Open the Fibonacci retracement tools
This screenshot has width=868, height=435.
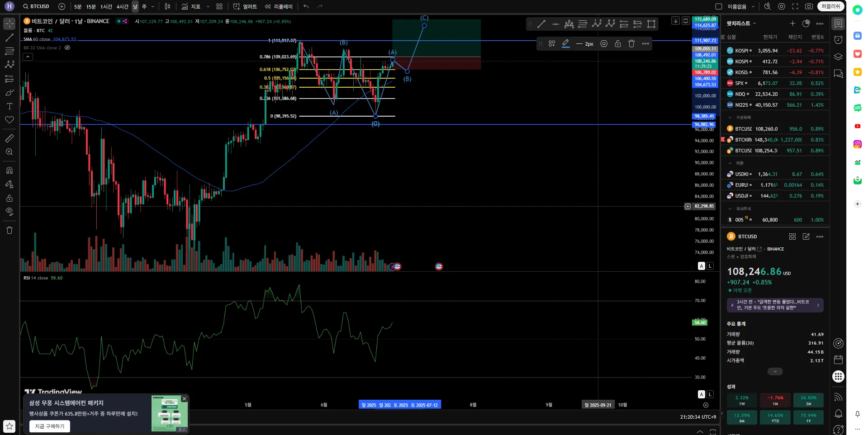[9, 52]
